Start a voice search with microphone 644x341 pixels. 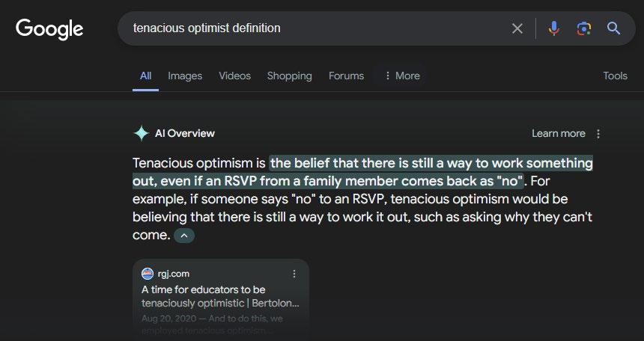click(554, 28)
